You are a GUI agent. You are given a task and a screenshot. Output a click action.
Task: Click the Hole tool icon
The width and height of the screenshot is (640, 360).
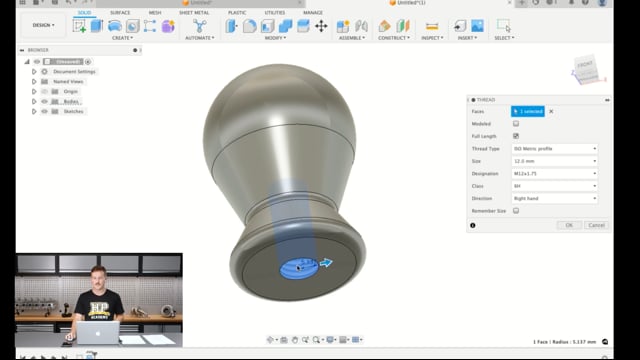click(x=132, y=26)
